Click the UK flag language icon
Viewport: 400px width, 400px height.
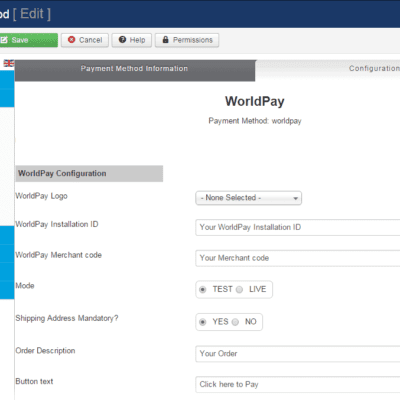click(x=9, y=63)
